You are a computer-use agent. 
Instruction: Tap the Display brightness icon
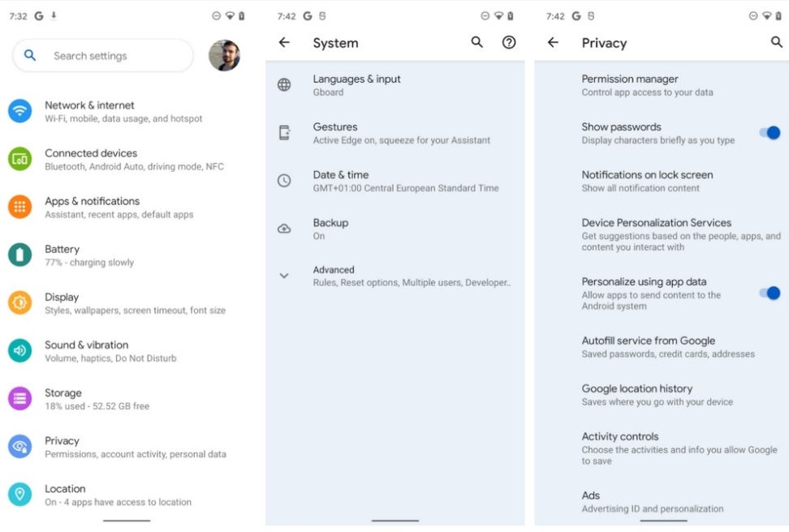point(19,302)
